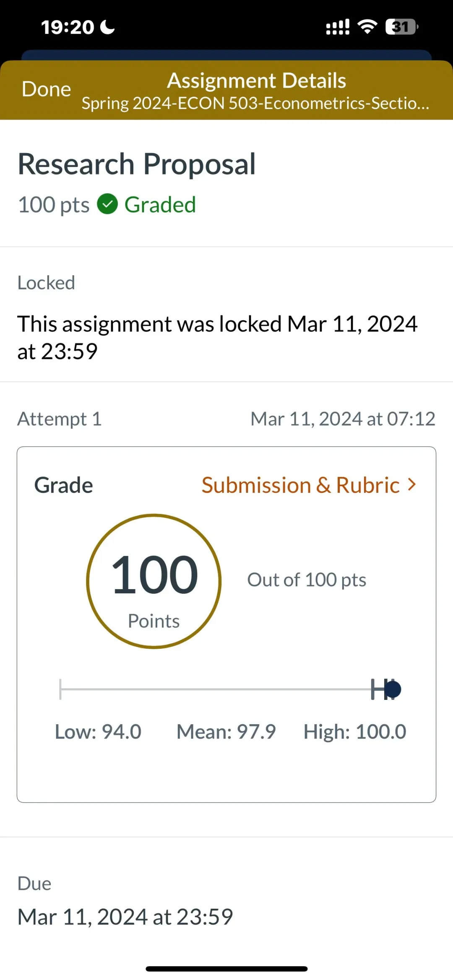Tap the Done button
The image size is (453, 980).
[x=46, y=89]
